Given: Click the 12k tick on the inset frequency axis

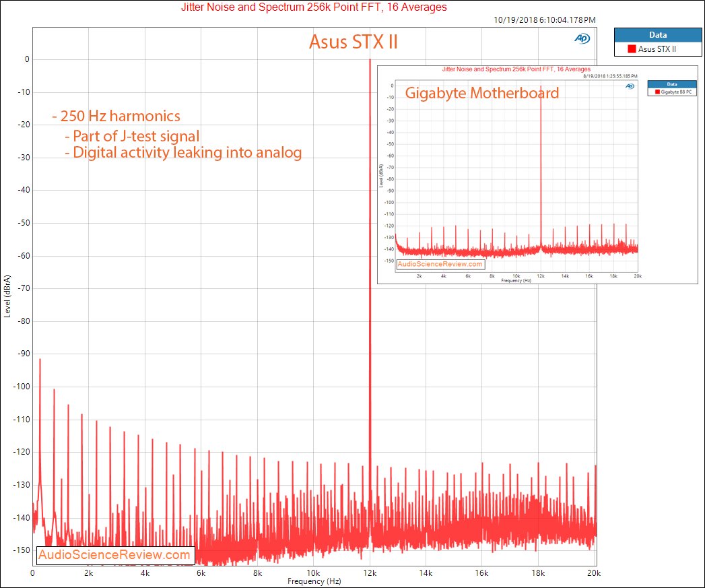Looking at the screenshot, I should 541,276.
